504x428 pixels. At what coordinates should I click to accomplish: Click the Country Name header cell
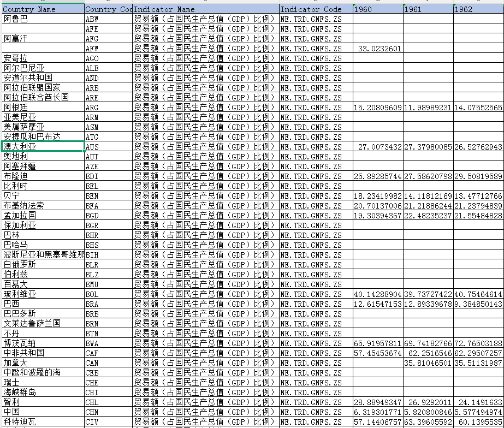click(x=43, y=9)
